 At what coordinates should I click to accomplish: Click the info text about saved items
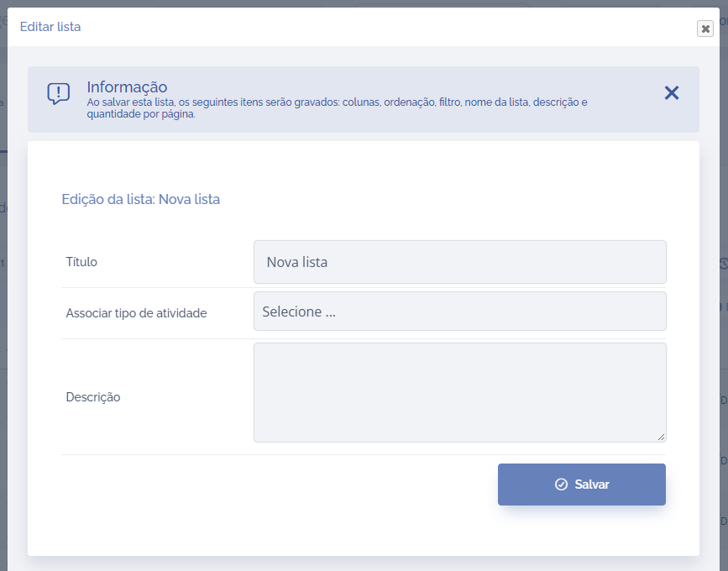(x=336, y=102)
